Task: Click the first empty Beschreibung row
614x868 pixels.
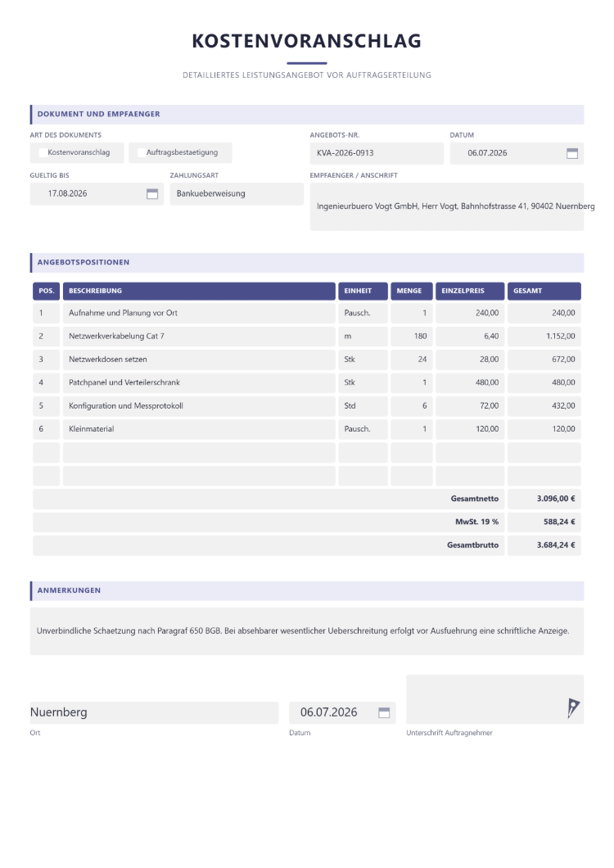Action: (x=199, y=452)
